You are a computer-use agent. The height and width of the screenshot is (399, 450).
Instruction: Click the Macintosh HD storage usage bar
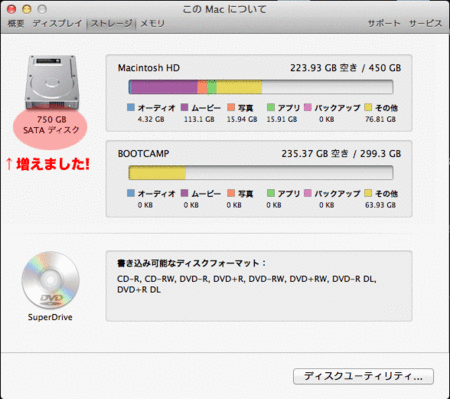point(261,87)
